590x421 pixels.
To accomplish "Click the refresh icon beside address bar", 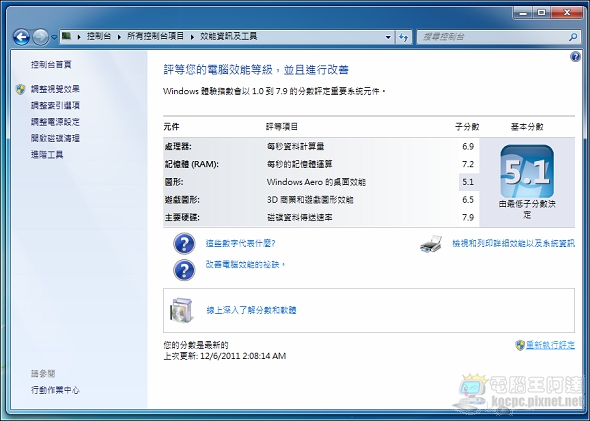I will point(404,37).
